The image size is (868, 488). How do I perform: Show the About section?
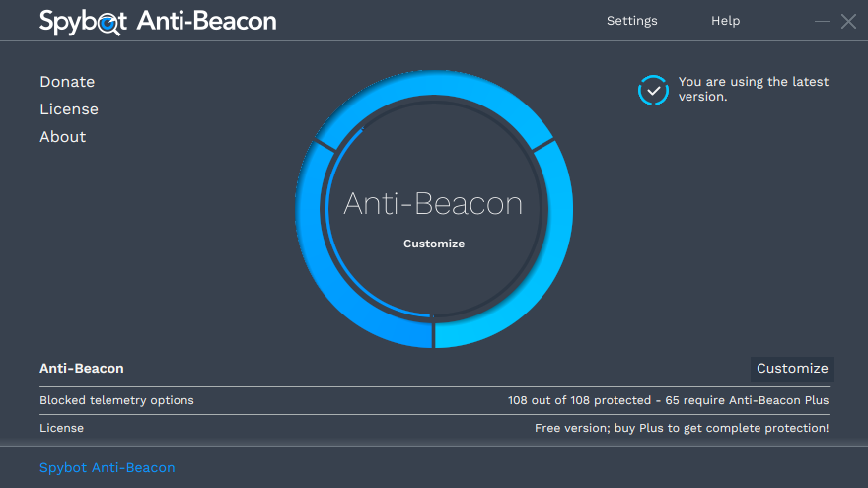62,137
